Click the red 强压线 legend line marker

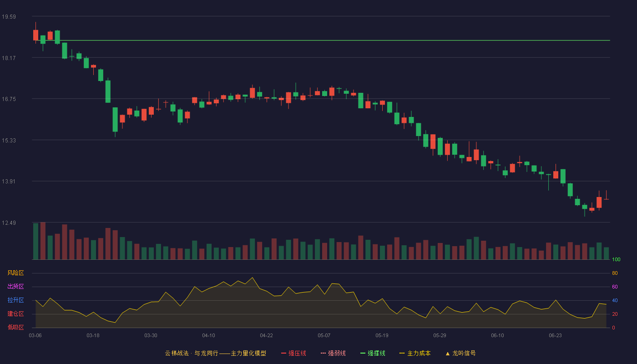coord(284,353)
